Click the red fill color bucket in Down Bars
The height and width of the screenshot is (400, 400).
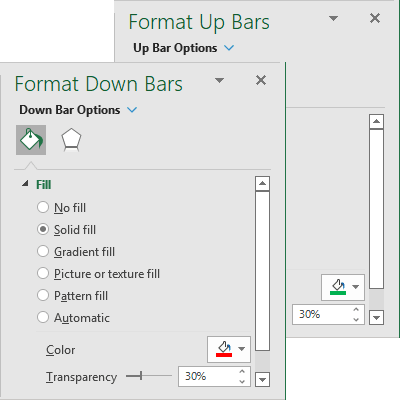[224, 349]
